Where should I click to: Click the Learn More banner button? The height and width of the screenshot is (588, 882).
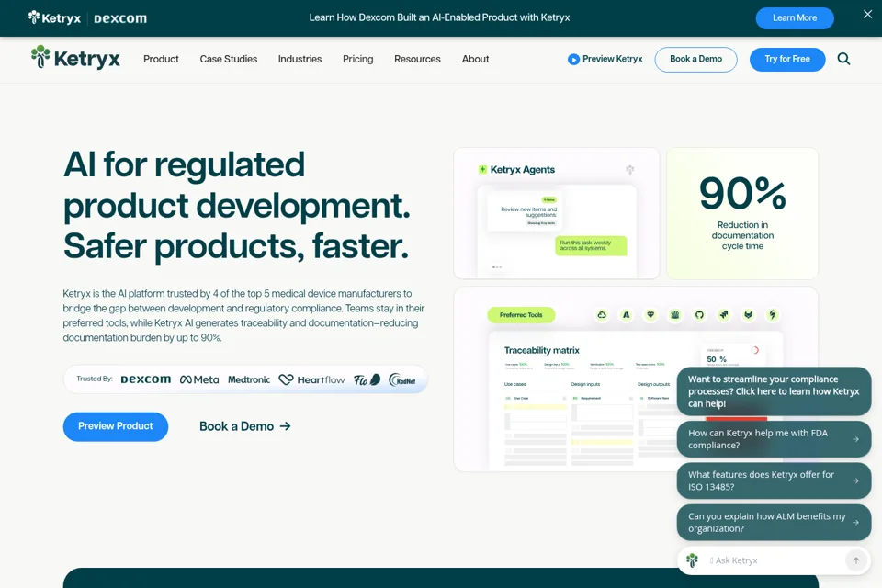[794, 18]
